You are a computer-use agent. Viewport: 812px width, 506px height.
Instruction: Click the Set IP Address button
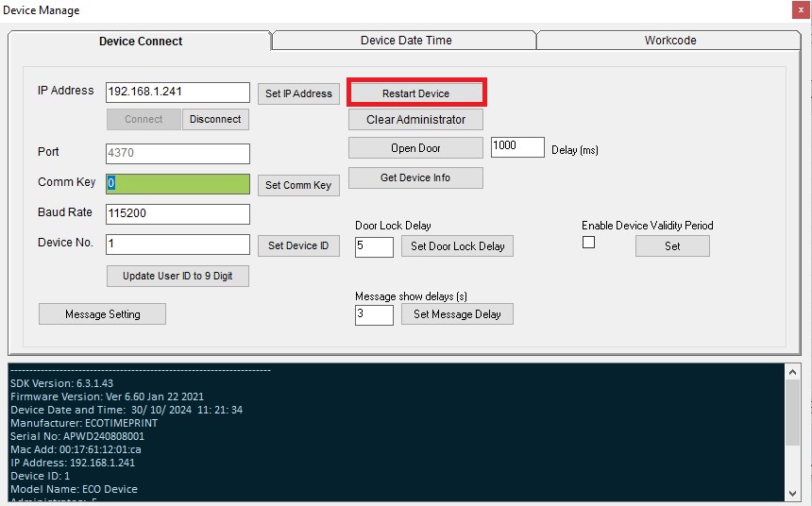coord(298,93)
